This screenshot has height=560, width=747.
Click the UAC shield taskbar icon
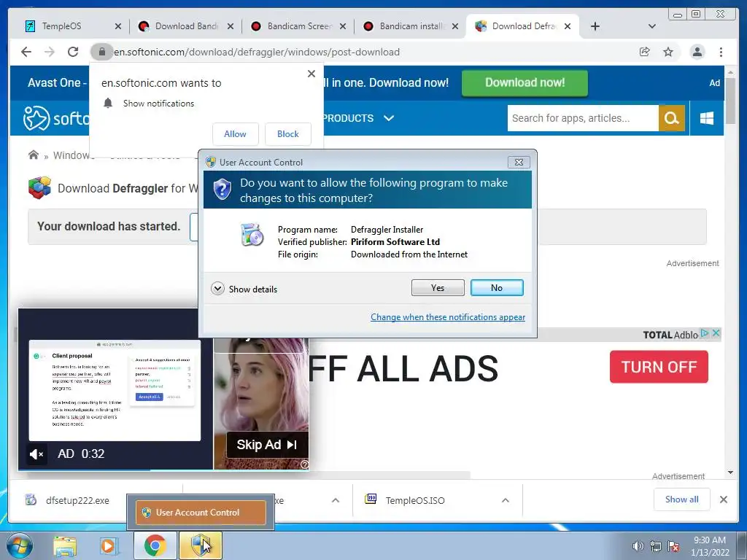(x=200, y=545)
